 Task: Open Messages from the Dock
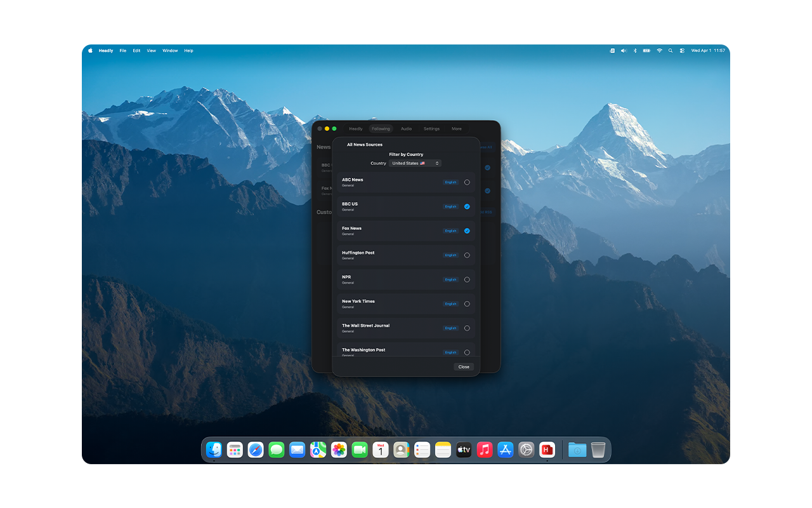[277, 450]
